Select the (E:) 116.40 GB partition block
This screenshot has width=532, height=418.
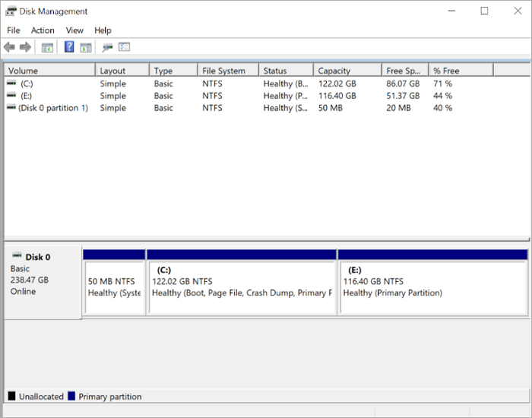coord(433,282)
